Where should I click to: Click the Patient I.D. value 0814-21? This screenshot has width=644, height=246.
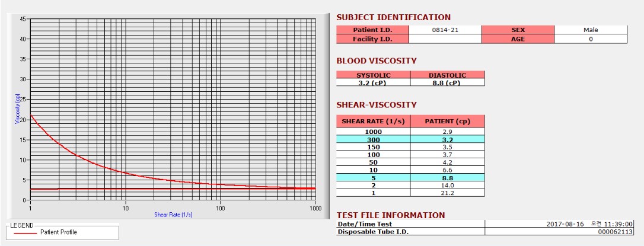pos(445,30)
